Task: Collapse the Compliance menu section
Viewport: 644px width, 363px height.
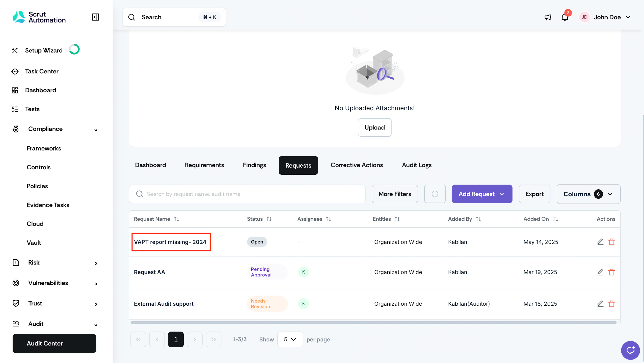Action: (96, 130)
